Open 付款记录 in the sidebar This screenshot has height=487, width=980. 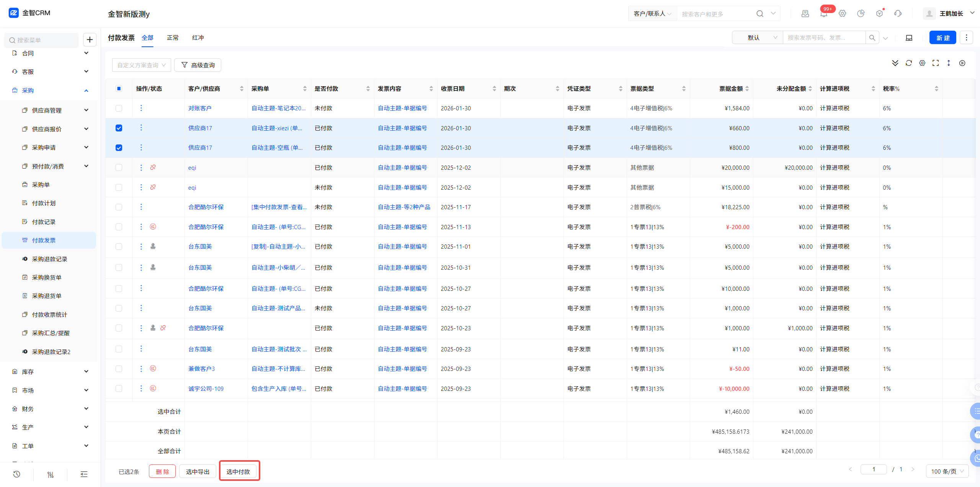click(44, 222)
